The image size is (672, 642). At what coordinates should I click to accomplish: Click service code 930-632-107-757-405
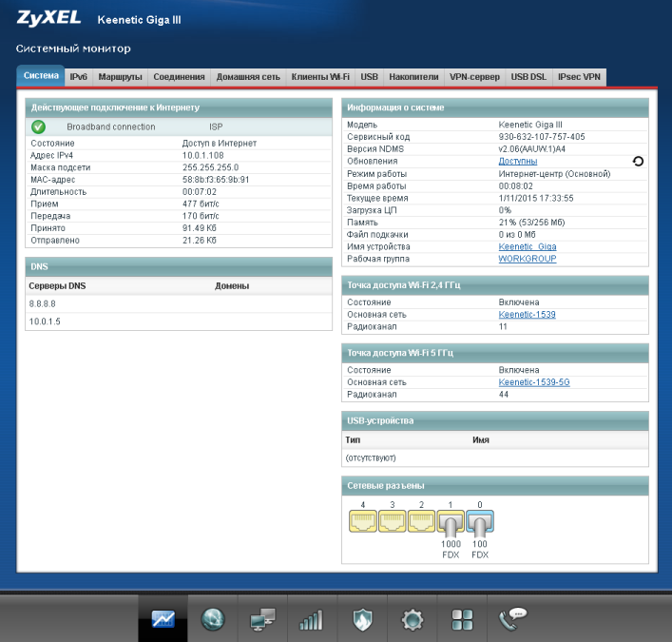pyautogui.click(x=541, y=137)
